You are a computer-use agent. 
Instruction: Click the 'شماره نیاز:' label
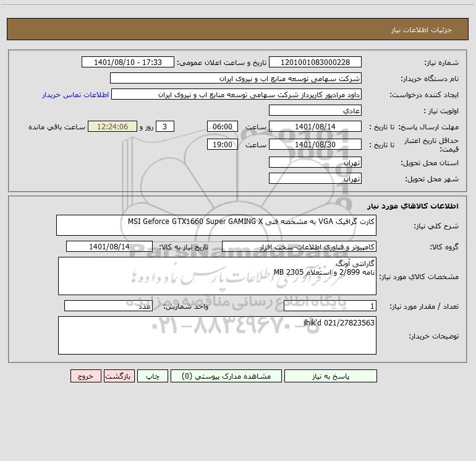pyautogui.click(x=441, y=62)
